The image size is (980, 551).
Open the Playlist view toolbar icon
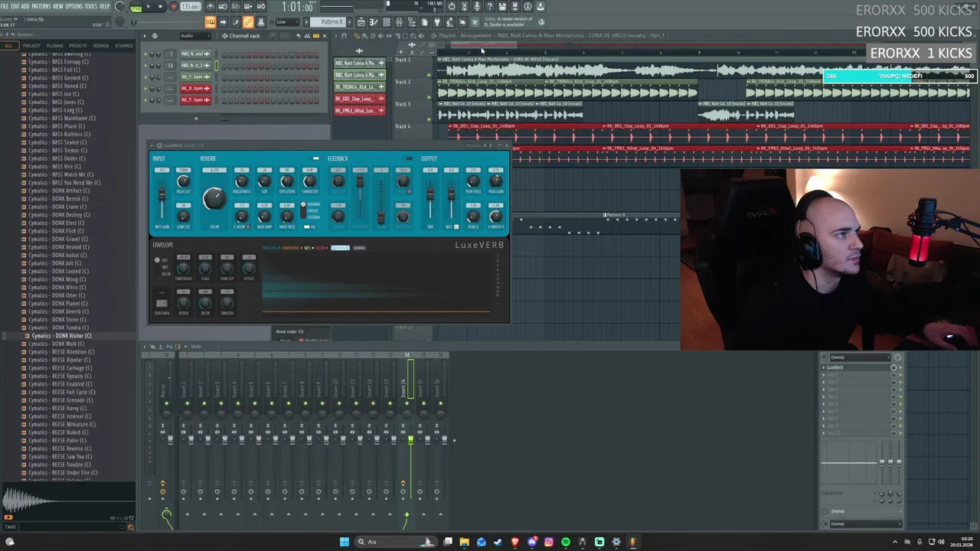(x=361, y=22)
